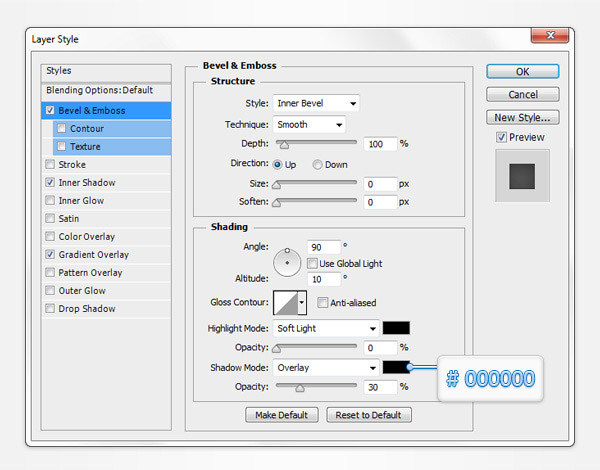Enable the Drop Shadow checkbox
This screenshot has height=470, width=600.
51,309
